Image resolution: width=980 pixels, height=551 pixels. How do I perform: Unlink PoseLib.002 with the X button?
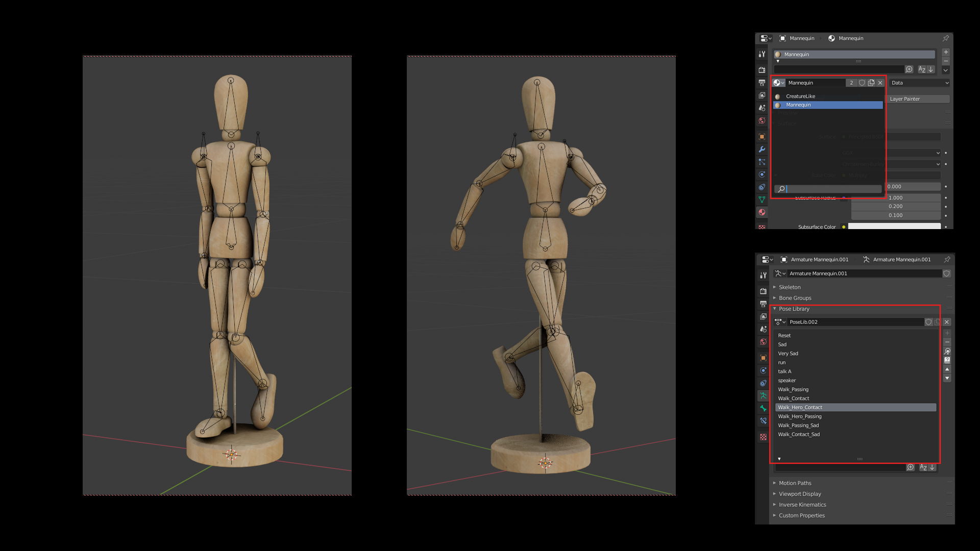point(947,322)
